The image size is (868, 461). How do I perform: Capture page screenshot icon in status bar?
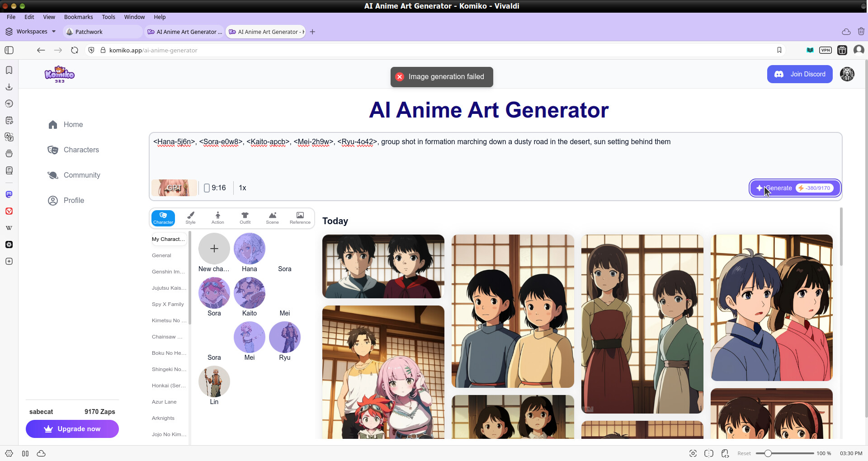(693, 453)
